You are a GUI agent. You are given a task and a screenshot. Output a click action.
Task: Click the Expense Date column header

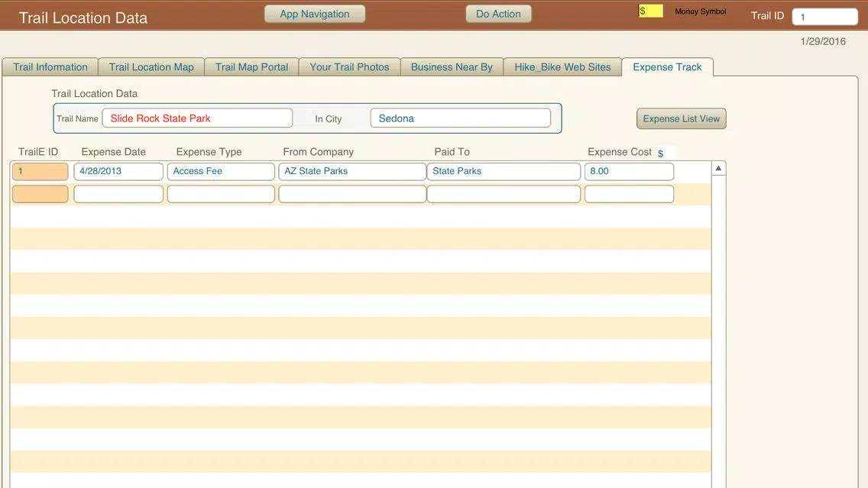coord(114,152)
